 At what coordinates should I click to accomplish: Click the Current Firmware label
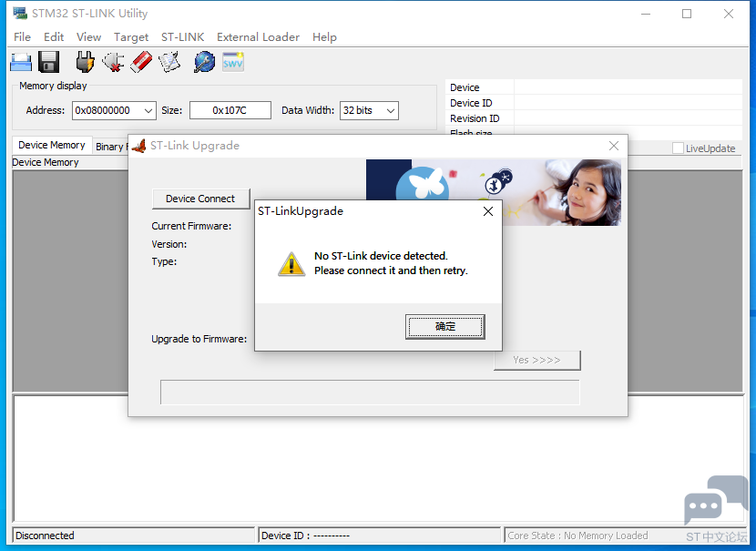pos(191,226)
